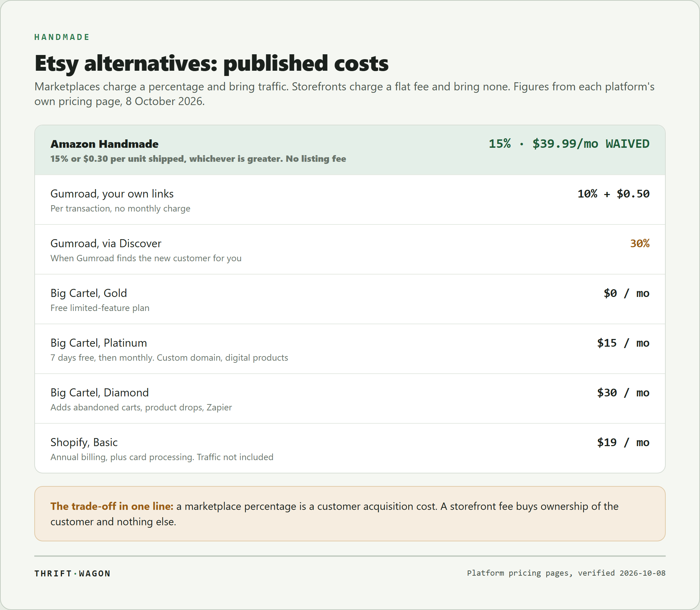Click the 'Marketplaces charge a percentage' intro paragraph
The width and height of the screenshot is (700, 610).
pos(344,94)
